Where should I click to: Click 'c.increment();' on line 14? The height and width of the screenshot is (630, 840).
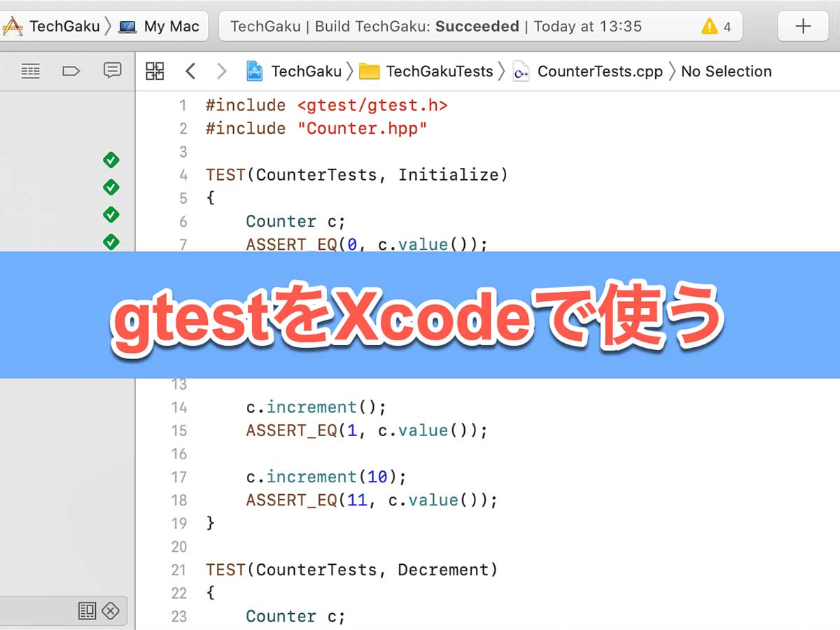[x=316, y=407]
